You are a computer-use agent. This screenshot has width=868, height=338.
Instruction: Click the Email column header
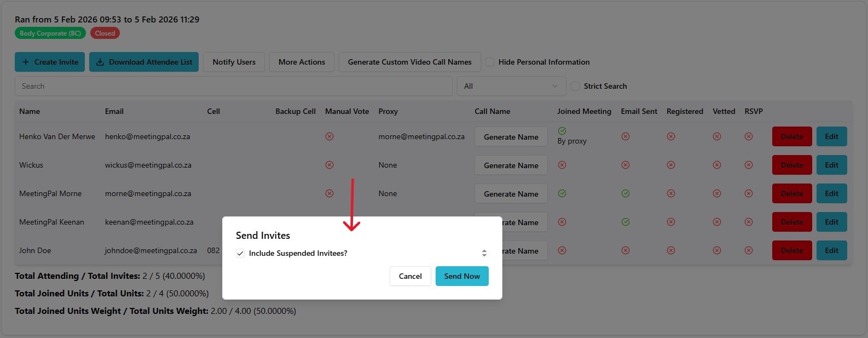pyautogui.click(x=114, y=111)
